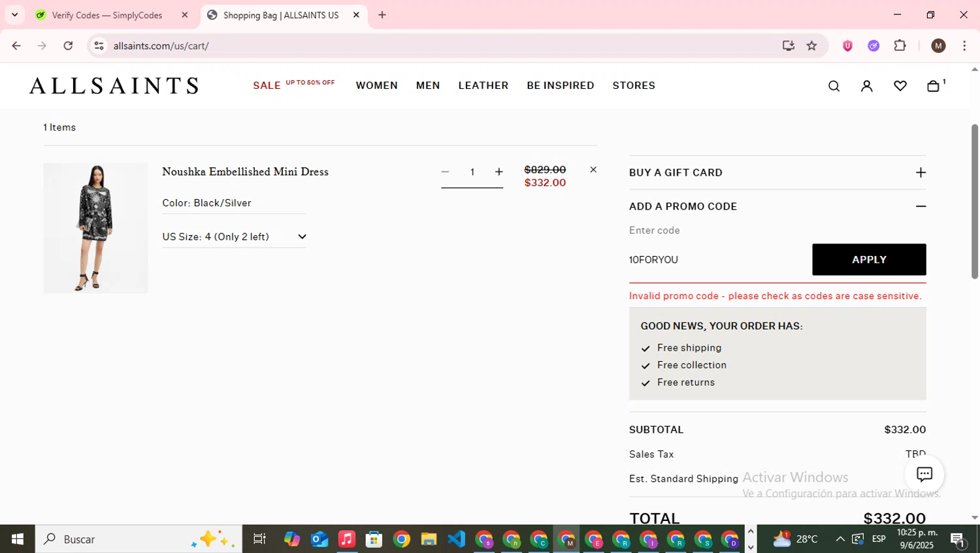Click the promo code input field
Image resolution: width=980 pixels, height=553 pixels.
[717, 260]
